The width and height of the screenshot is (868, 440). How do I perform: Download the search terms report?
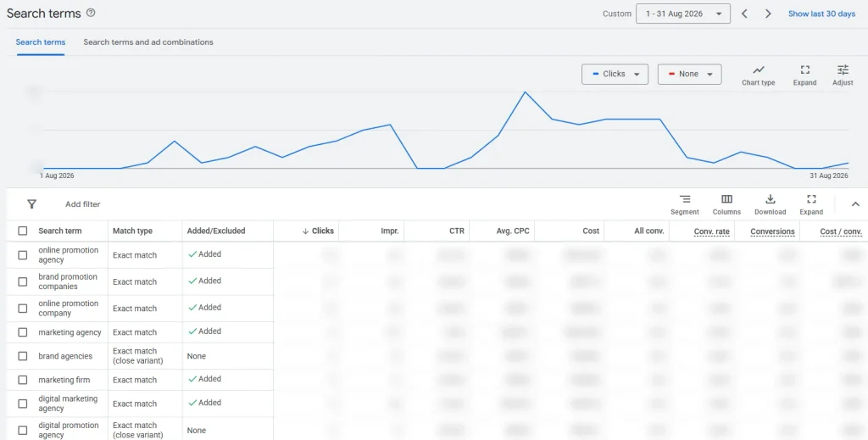770,204
